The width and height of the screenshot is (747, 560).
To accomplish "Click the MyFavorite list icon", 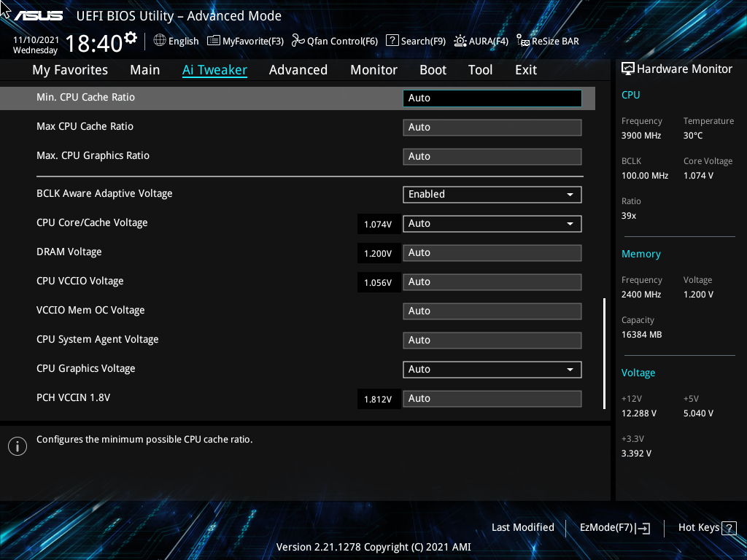I will tap(214, 41).
